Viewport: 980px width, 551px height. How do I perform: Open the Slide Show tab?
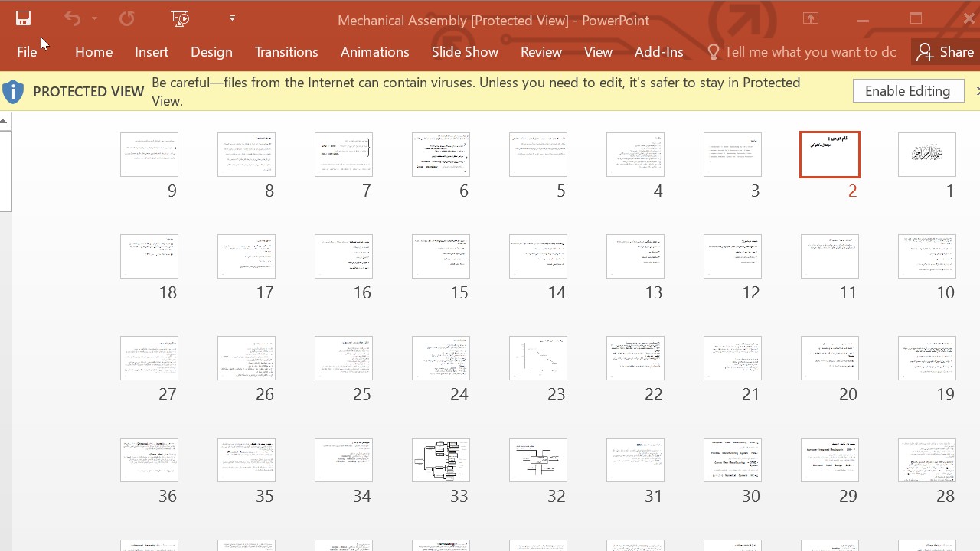pyautogui.click(x=465, y=52)
